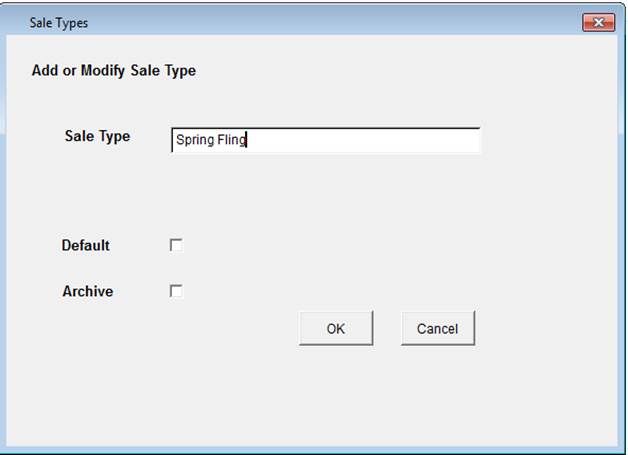The height and width of the screenshot is (455, 628).
Task: Click empty space between OK and Cancel
Action: 387,328
